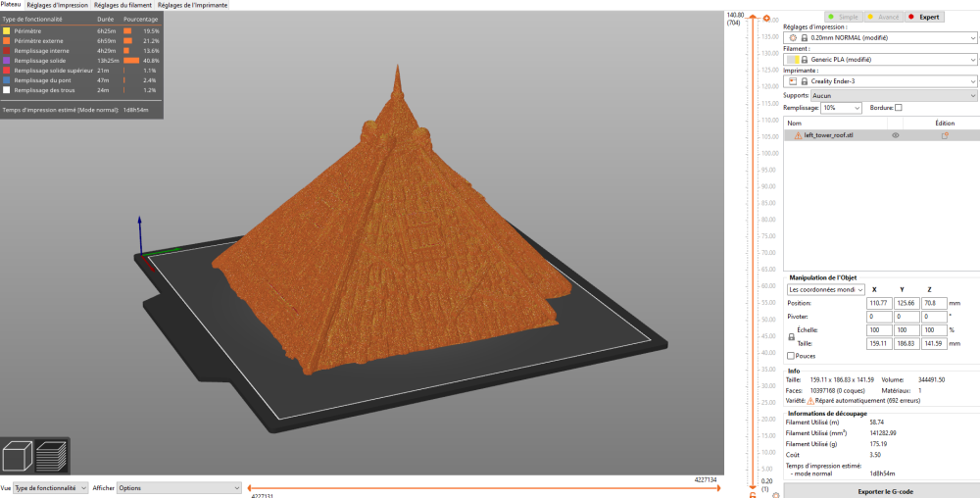Screen dimensions: 980x498
Task: Click the yellow dot on Avancé mode
Action: coord(870,17)
